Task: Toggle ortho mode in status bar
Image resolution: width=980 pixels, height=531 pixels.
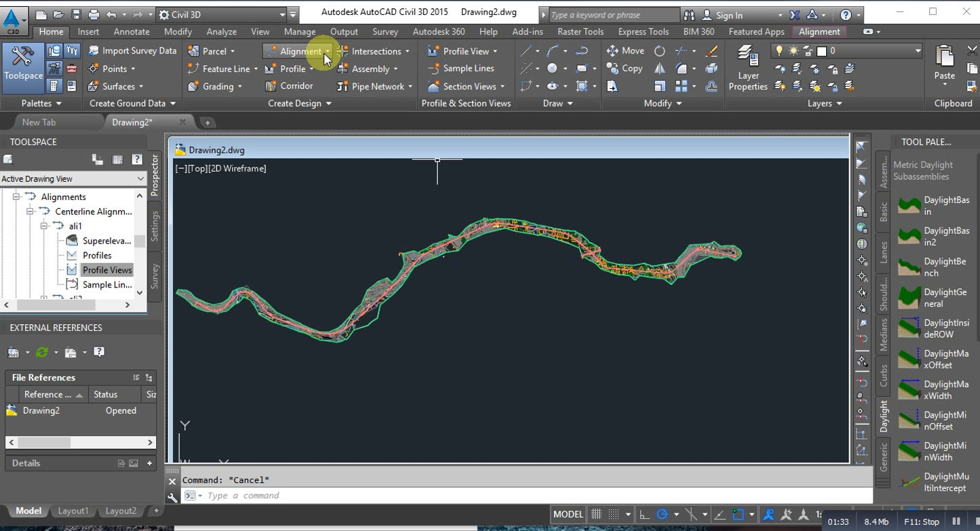Action: point(644,514)
